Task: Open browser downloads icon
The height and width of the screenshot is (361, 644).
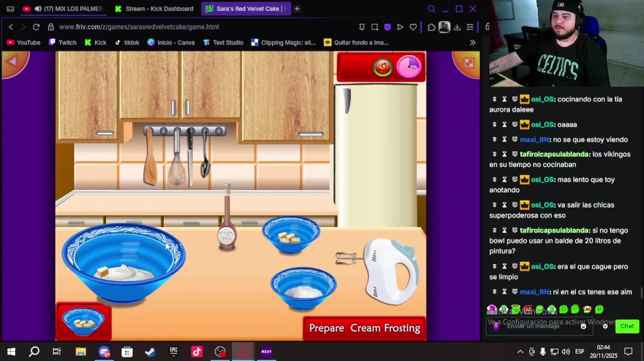Action: 457,27
